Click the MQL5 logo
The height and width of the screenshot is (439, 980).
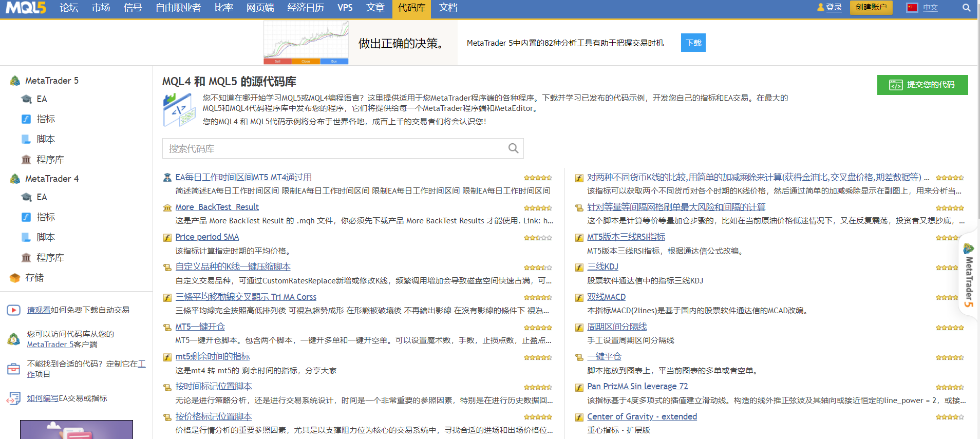tap(26, 8)
